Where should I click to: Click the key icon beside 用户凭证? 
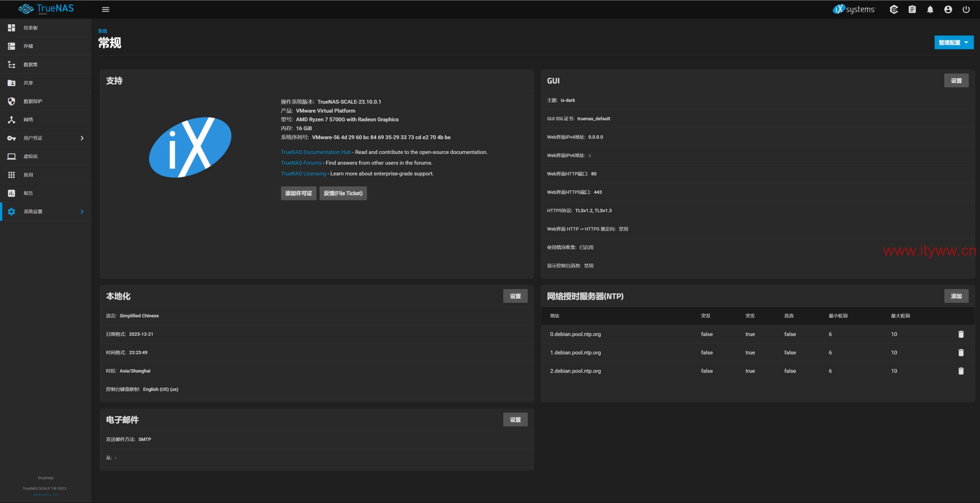click(x=11, y=138)
